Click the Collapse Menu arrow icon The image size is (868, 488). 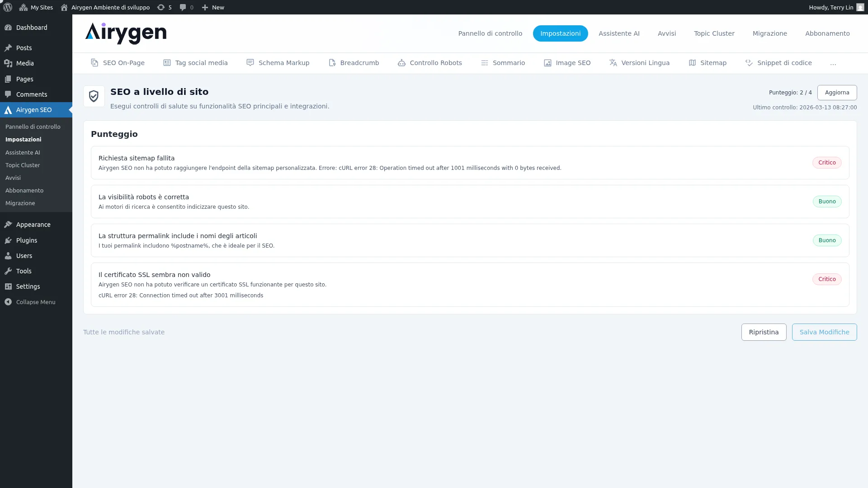click(8, 302)
